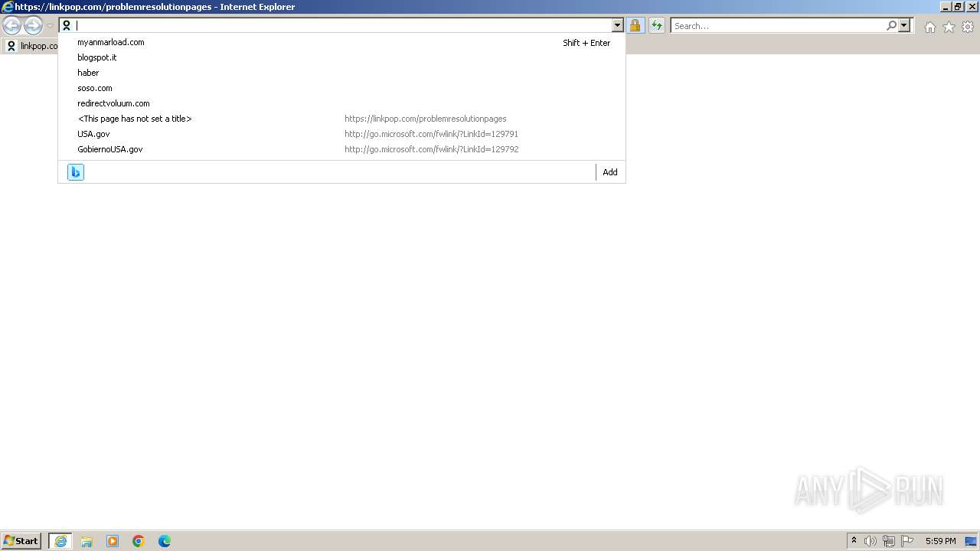The image size is (980, 551).
Task: Click the Refresh page button
Action: coord(657,25)
